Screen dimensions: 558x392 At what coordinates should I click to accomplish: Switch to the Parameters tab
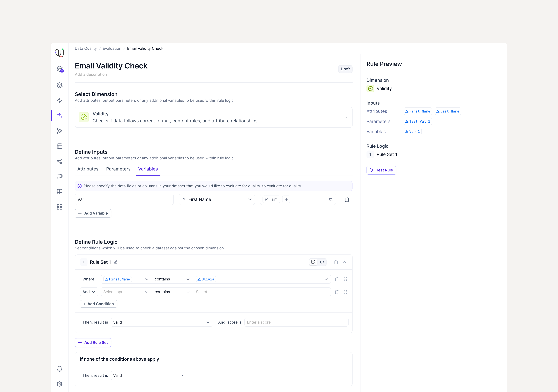tap(118, 169)
